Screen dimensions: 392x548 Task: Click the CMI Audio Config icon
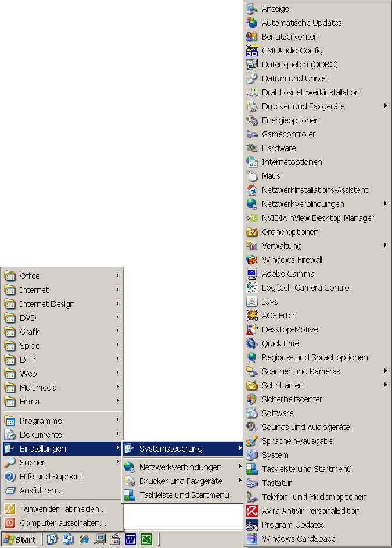[x=252, y=51]
